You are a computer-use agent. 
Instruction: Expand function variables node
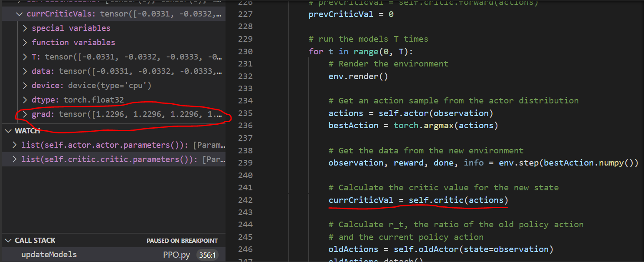click(25, 43)
